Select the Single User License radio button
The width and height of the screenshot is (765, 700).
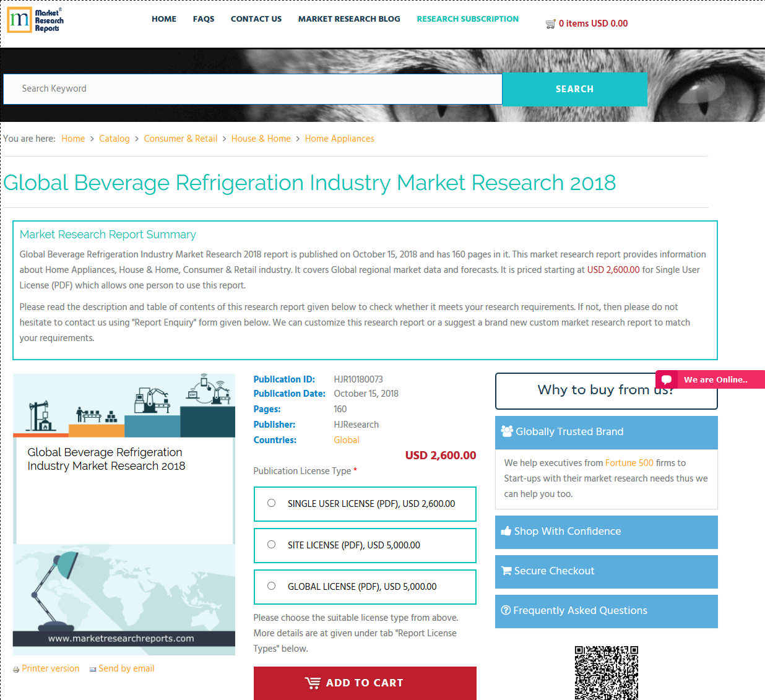[271, 503]
